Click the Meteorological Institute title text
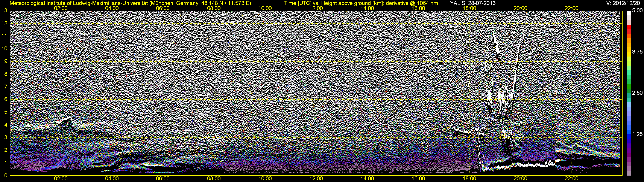 pyautogui.click(x=131, y=3)
